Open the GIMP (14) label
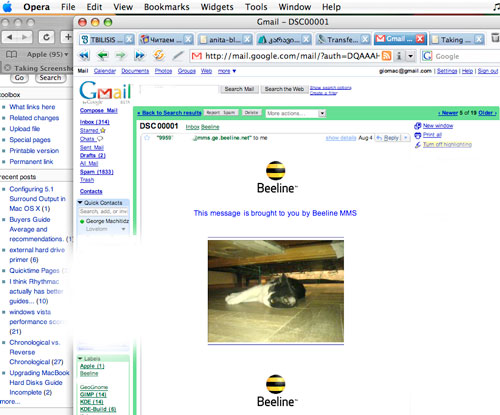 [93, 394]
